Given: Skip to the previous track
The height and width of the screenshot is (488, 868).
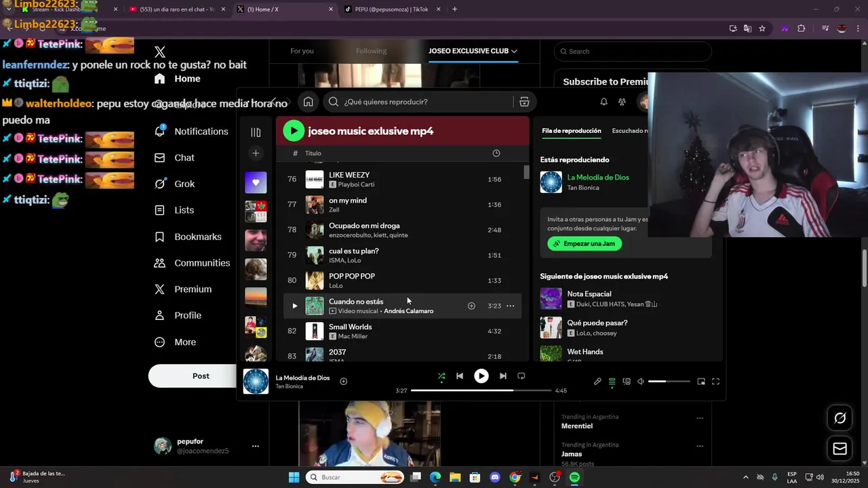Looking at the screenshot, I should tap(460, 376).
